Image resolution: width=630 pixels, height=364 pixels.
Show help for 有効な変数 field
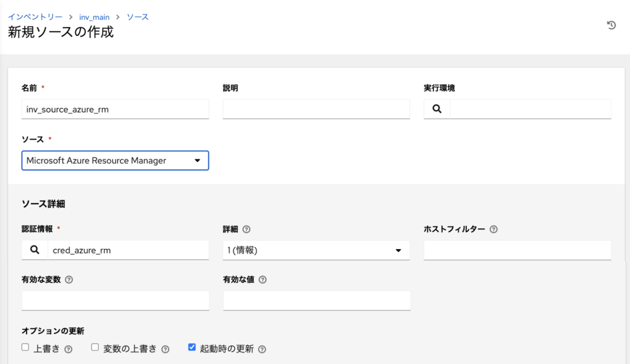click(69, 280)
